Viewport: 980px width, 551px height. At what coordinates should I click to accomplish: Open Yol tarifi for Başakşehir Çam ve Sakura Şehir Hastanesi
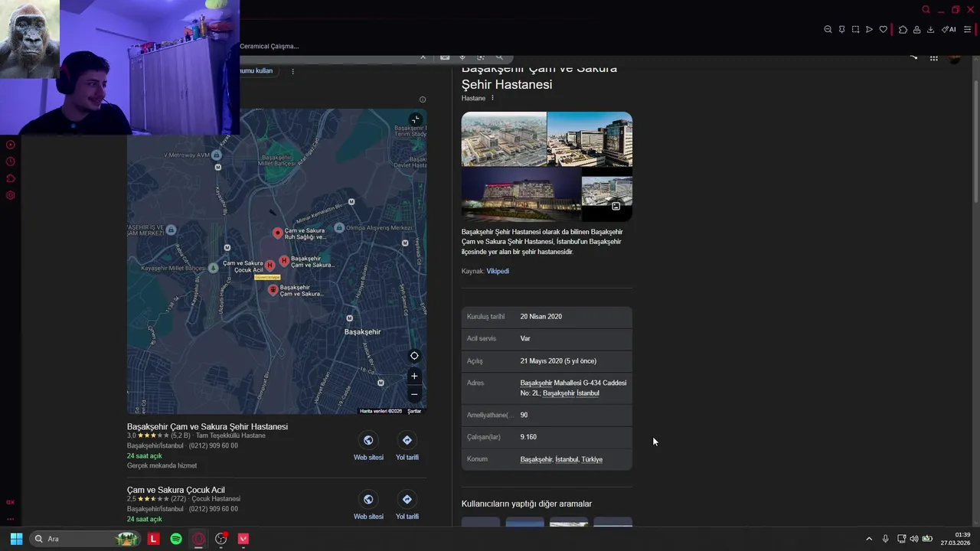coord(407,447)
